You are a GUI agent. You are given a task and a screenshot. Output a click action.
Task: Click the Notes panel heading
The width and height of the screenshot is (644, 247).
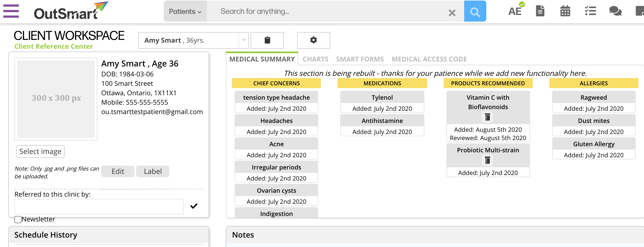click(243, 235)
